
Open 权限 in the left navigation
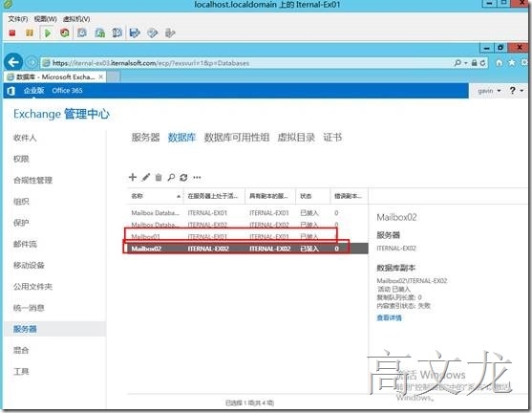click(21, 159)
